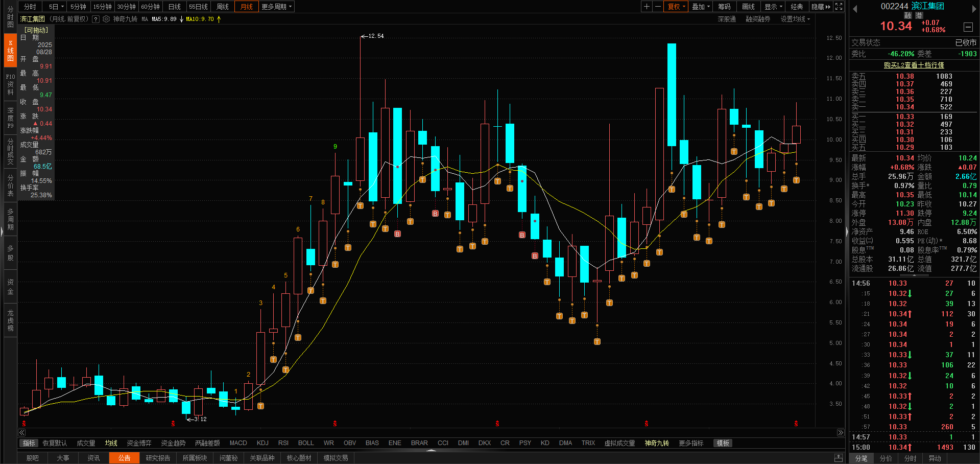Click the double-right arrow at chart bottom-right
980x464 pixels.
pos(841,432)
